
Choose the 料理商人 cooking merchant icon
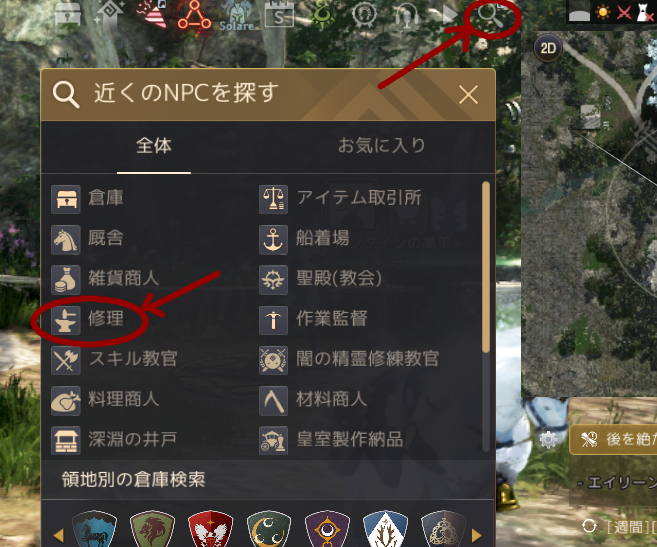(x=66, y=400)
